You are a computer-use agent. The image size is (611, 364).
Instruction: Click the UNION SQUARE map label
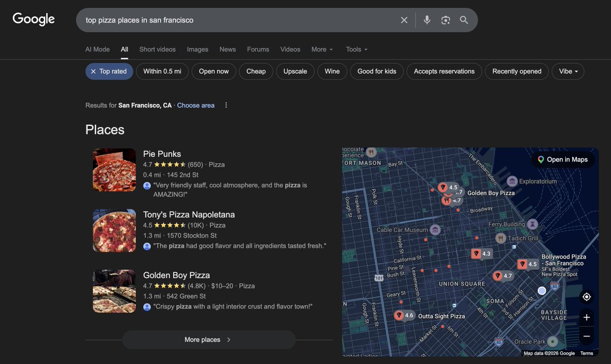[462, 284]
